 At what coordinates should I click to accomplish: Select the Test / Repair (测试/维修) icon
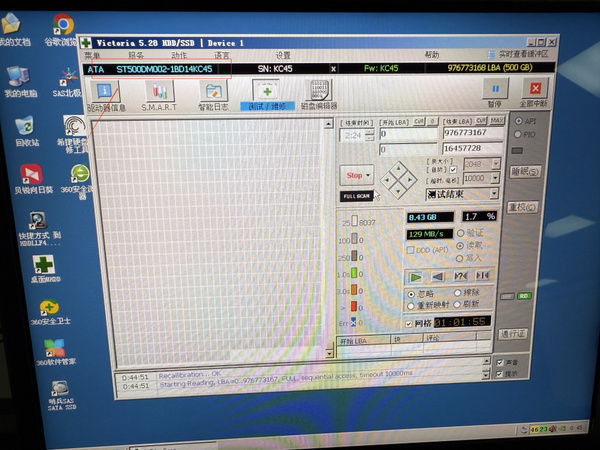(267, 92)
